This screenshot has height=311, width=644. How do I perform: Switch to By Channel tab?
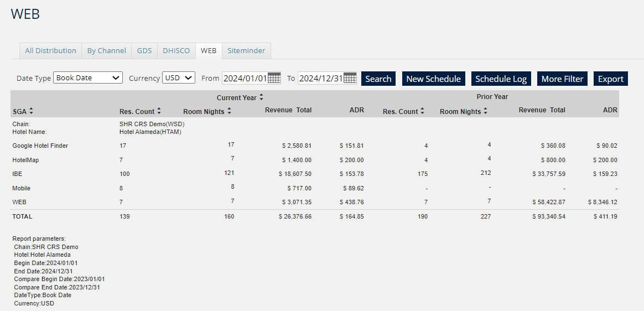(106, 50)
